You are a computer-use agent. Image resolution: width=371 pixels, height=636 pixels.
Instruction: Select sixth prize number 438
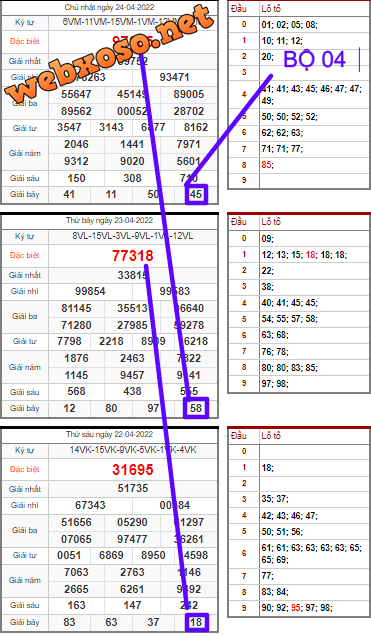click(132, 391)
